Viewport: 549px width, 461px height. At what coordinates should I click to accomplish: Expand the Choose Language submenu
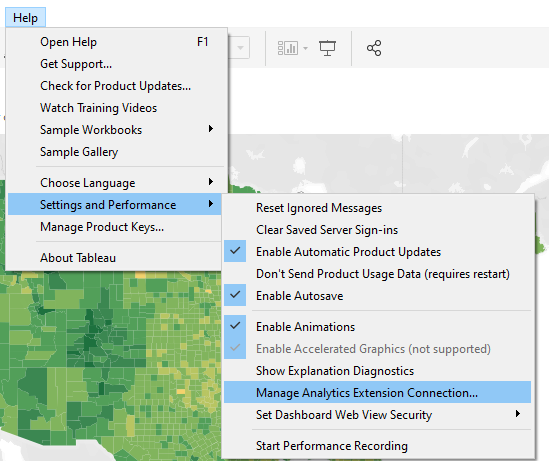(x=114, y=183)
